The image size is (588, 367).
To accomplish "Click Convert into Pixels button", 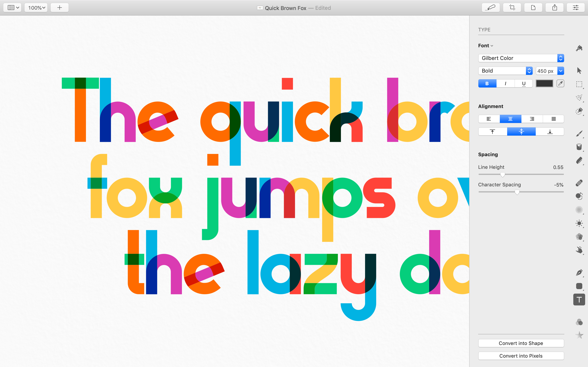I will click(521, 356).
